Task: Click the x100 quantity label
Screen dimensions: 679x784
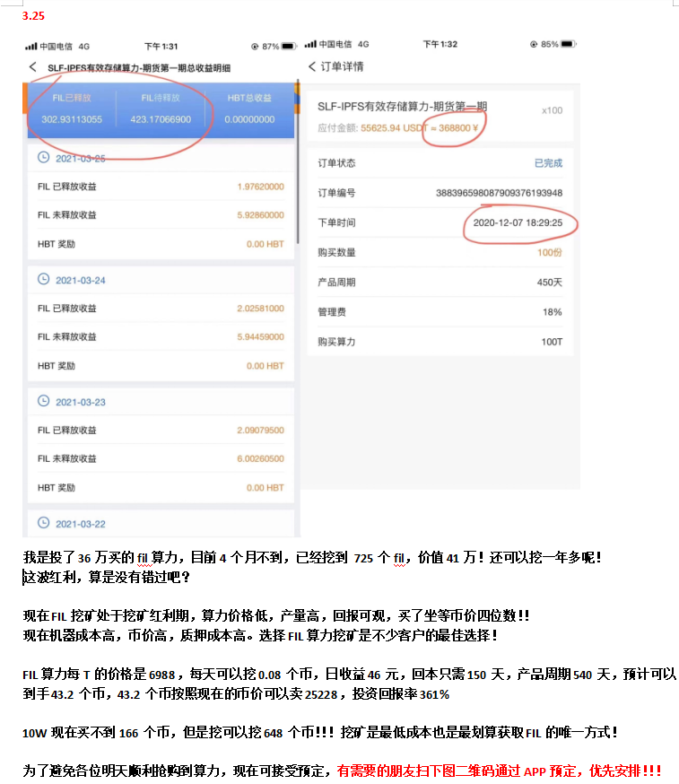Action: pyautogui.click(x=552, y=110)
